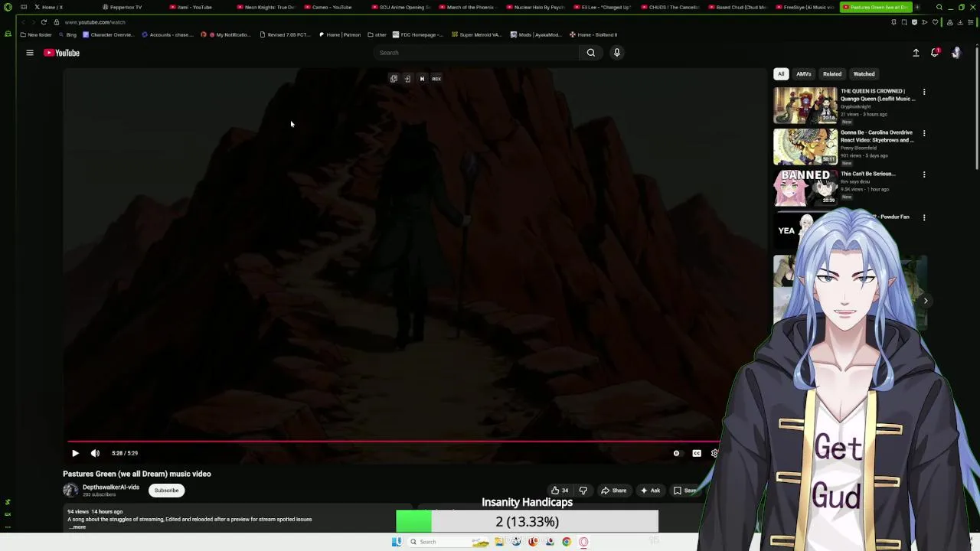Open options menu for This Can't Be Serious
The height and width of the screenshot is (551, 980).
click(924, 174)
